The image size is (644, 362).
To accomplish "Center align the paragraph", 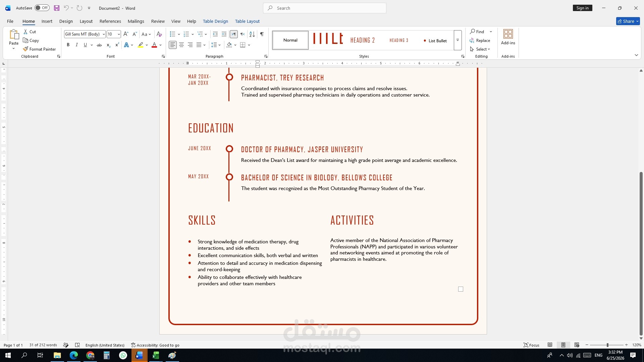I will (x=181, y=45).
